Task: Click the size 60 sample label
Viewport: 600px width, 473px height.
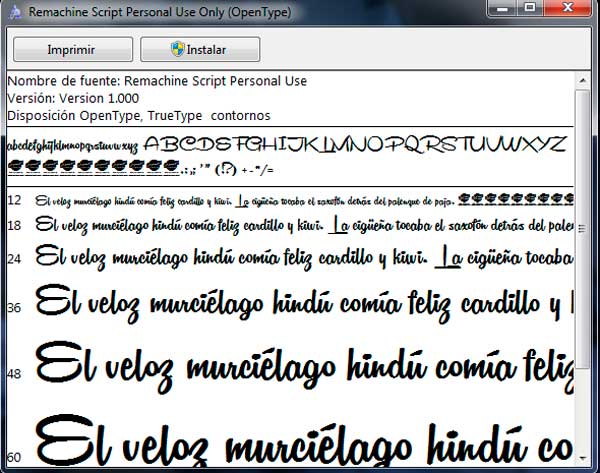Action: pos(14,457)
